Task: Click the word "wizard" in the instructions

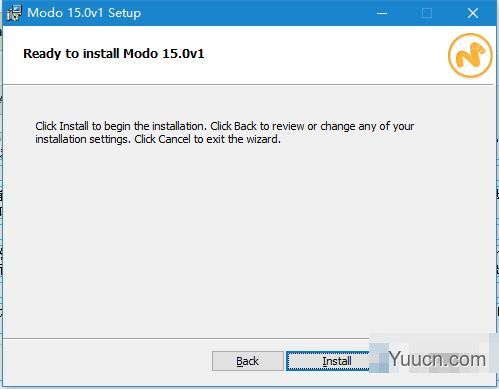Action: click(x=263, y=139)
